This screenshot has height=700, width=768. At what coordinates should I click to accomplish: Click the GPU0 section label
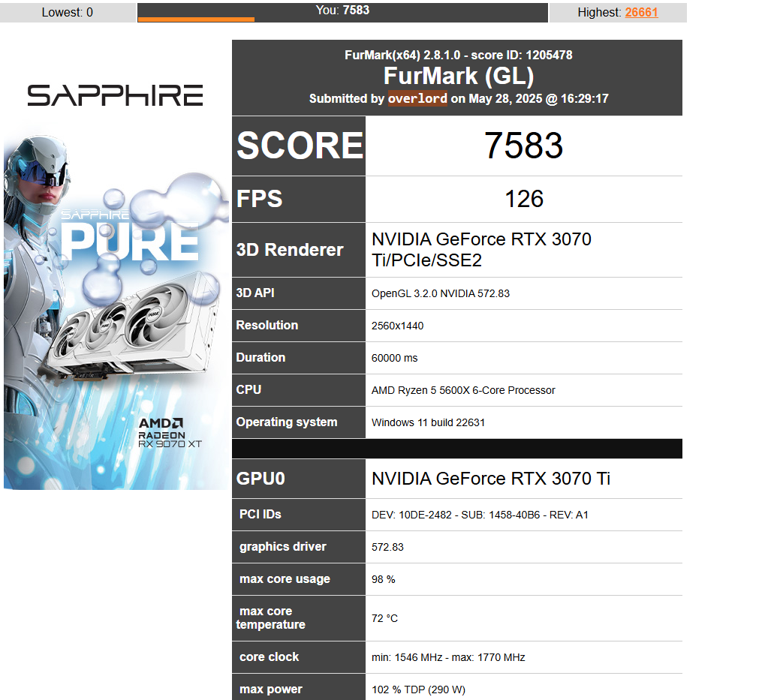[x=261, y=479]
